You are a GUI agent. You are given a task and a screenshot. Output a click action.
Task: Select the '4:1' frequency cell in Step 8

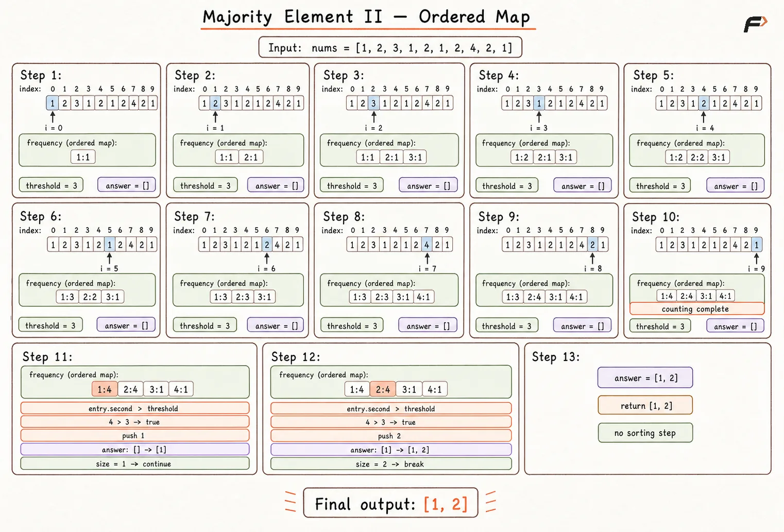click(x=423, y=297)
